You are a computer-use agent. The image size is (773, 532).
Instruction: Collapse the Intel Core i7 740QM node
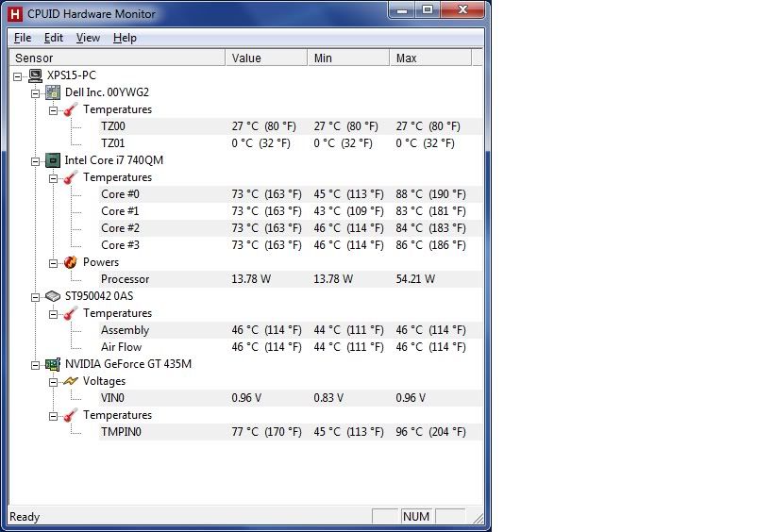(36, 161)
